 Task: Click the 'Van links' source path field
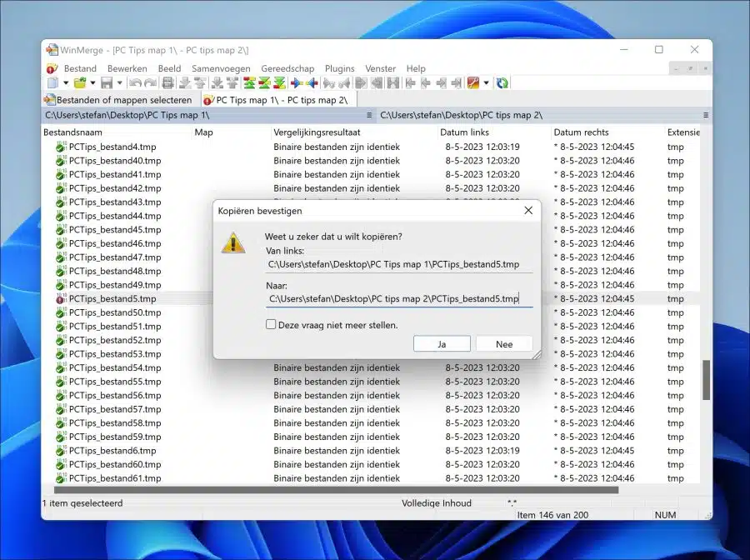point(399,264)
